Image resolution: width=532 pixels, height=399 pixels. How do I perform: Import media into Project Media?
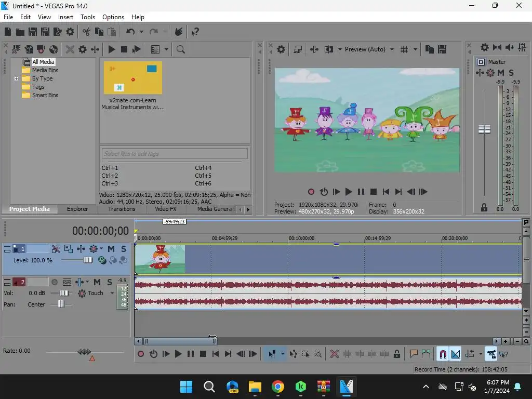pos(29,49)
